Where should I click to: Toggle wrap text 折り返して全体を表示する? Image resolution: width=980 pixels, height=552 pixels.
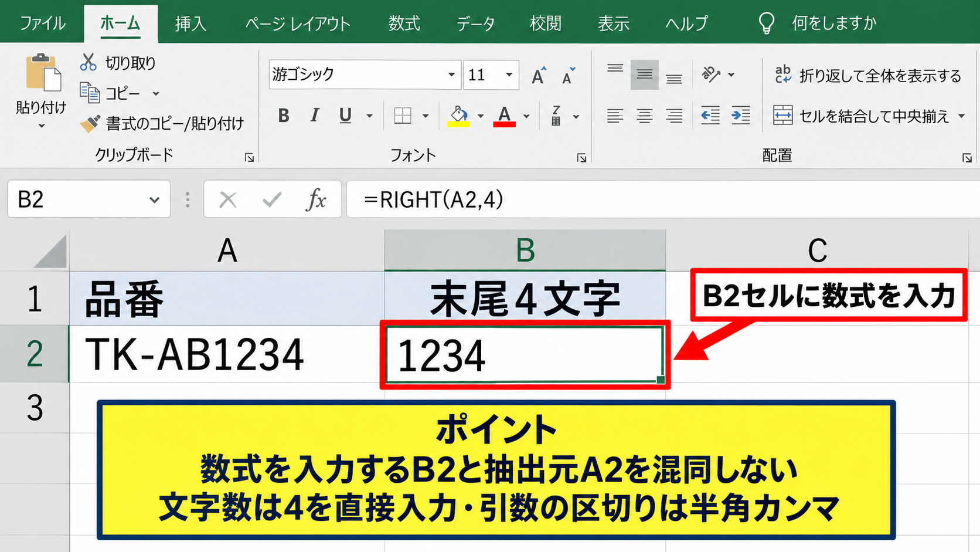867,75
